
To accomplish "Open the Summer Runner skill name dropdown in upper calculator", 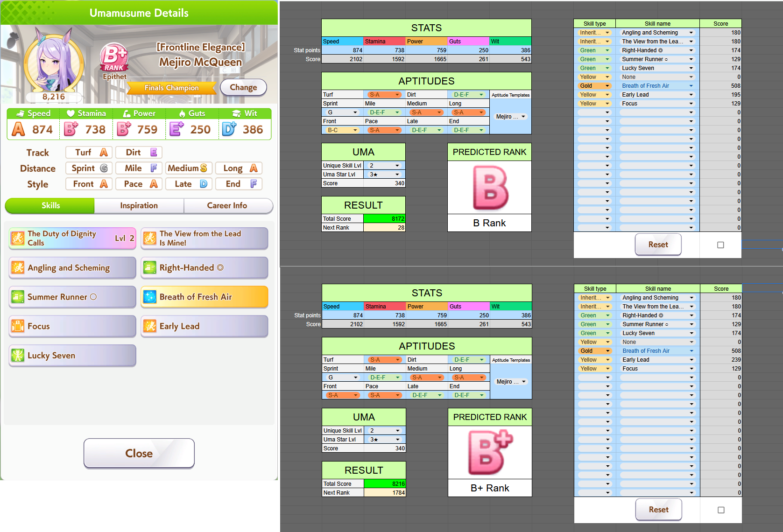I will tap(657, 59).
